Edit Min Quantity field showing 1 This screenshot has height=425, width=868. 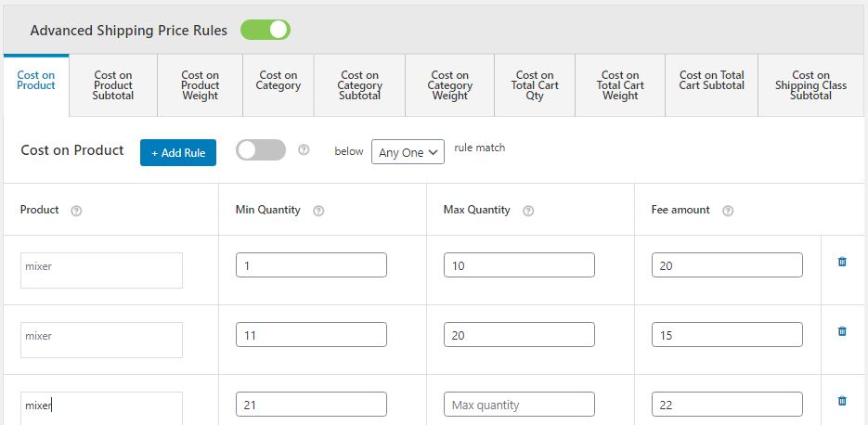tap(311, 265)
